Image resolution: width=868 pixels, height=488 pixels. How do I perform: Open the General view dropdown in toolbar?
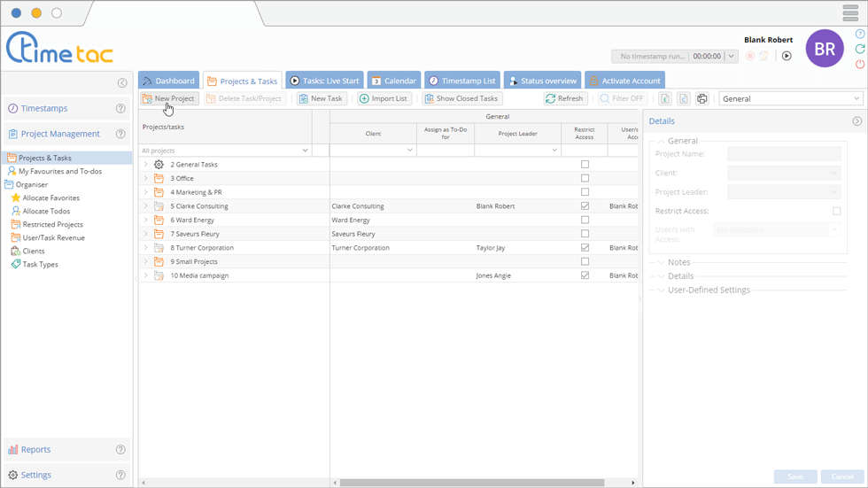pyautogui.click(x=790, y=98)
